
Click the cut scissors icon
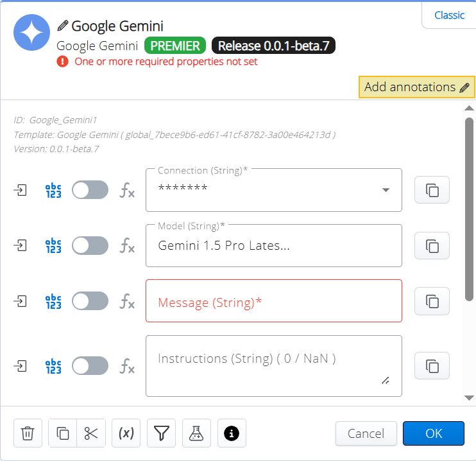(x=90, y=433)
